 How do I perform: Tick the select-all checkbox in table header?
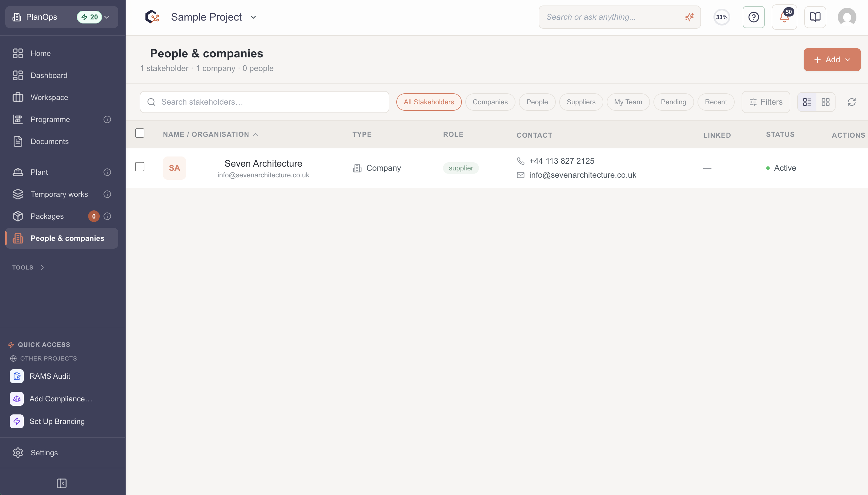[x=140, y=133]
